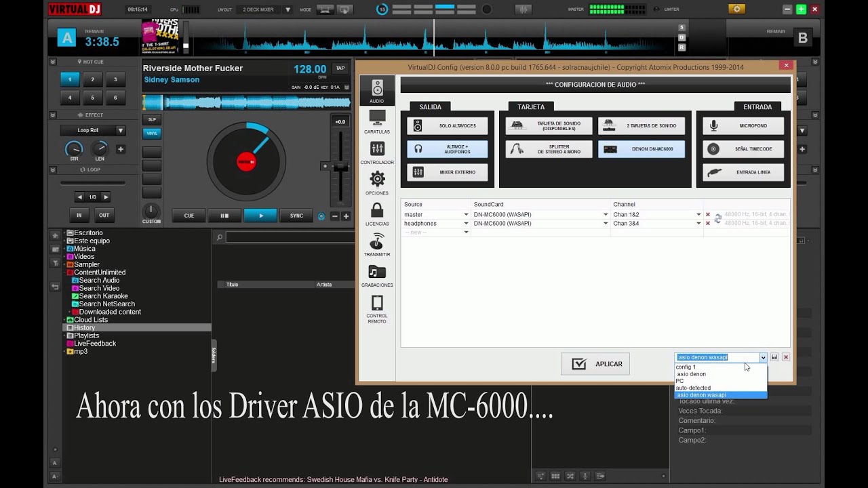Enable SEÑAL TIMECODE input option

click(x=743, y=149)
